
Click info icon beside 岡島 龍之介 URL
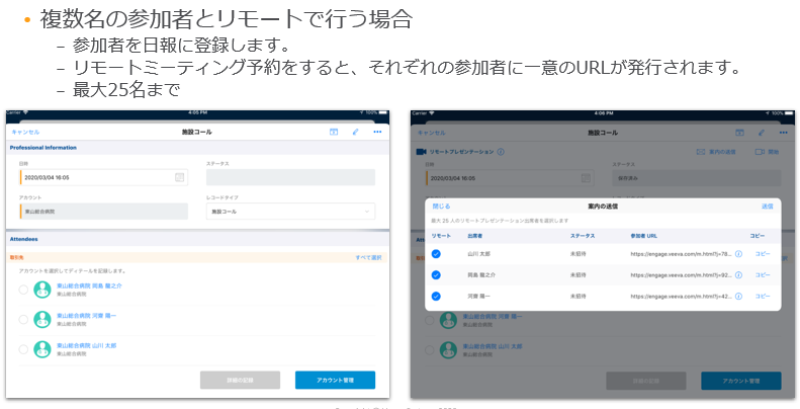tap(739, 275)
